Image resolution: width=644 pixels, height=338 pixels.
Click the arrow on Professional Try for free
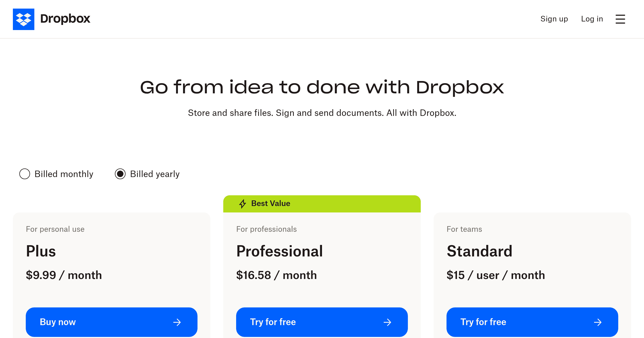(x=387, y=322)
